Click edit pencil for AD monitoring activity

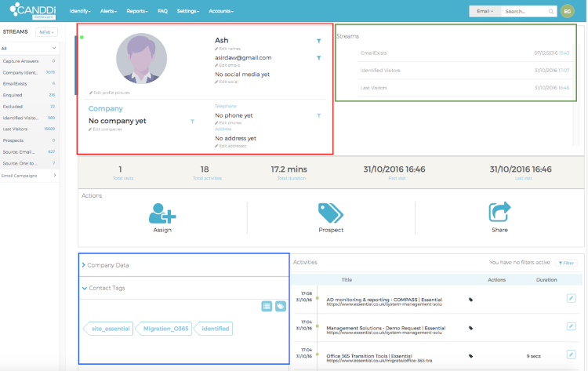click(571, 298)
